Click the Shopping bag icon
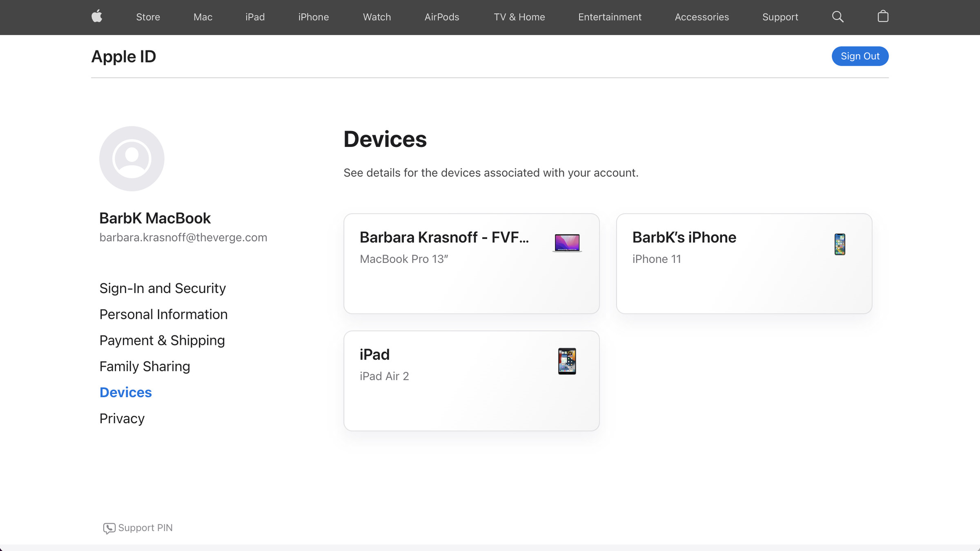980x551 pixels. point(882,17)
